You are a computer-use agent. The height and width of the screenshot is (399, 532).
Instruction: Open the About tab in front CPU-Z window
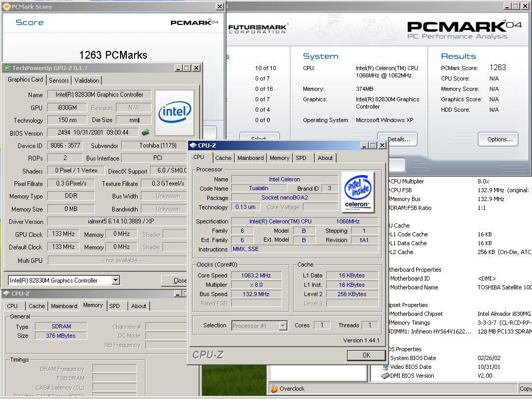pyautogui.click(x=325, y=158)
